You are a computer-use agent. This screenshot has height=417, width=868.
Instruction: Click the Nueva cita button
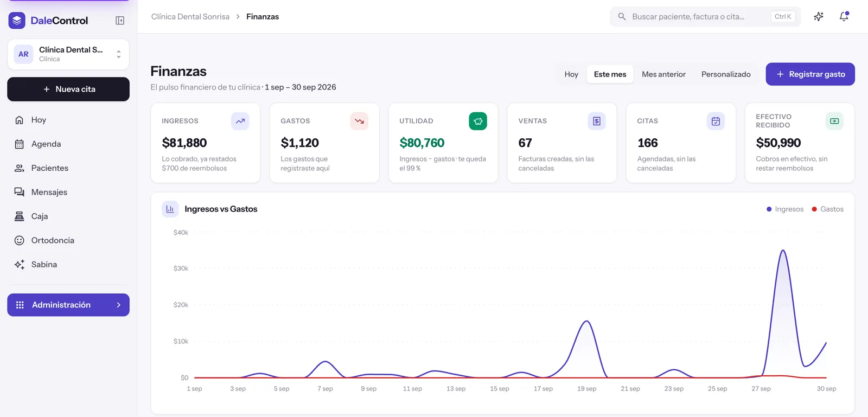point(68,89)
